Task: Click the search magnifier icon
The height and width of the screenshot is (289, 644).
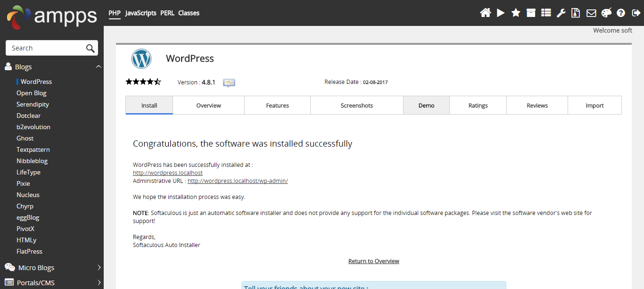Action: coord(91,48)
